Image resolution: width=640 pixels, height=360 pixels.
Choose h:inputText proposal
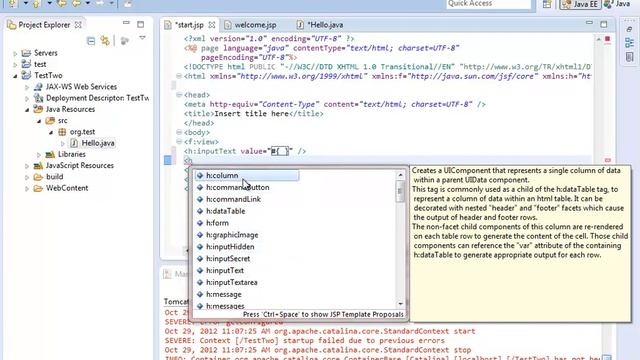[x=224, y=270]
